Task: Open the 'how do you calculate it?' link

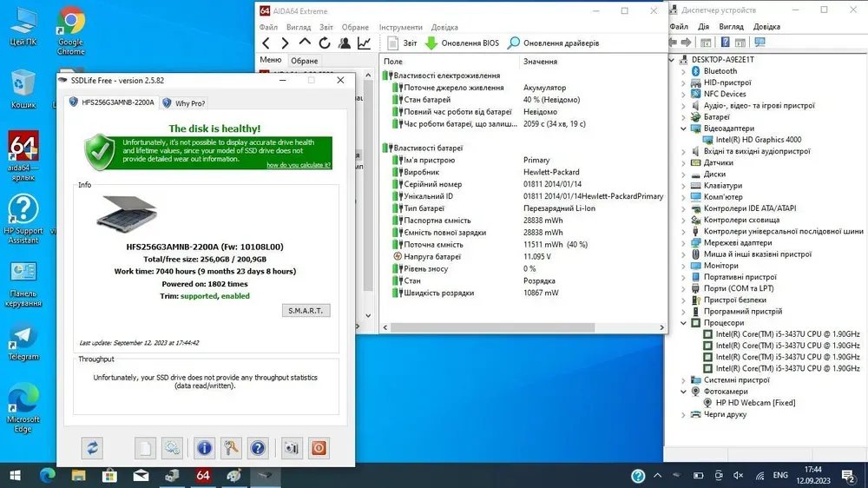Action: (x=298, y=165)
